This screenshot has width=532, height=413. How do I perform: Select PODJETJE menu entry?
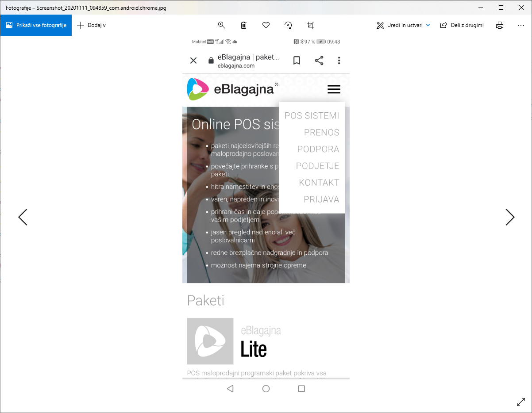pyautogui.click(x=318, y=166)
